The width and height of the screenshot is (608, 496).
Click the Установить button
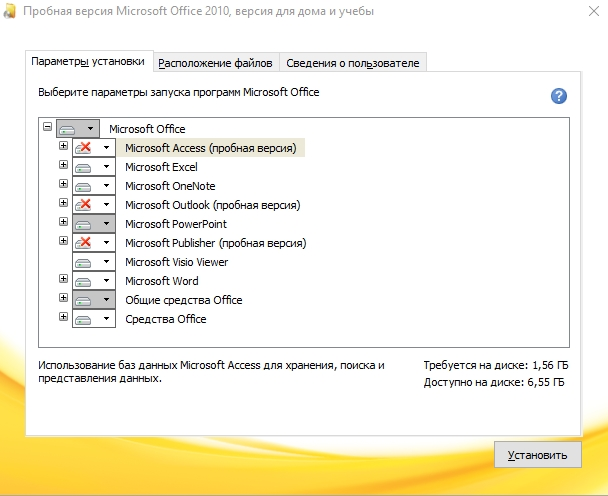tap(538, 455)
